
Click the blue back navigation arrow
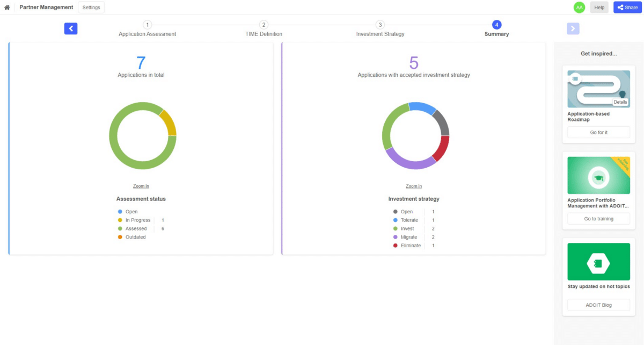tap(71, 28)
